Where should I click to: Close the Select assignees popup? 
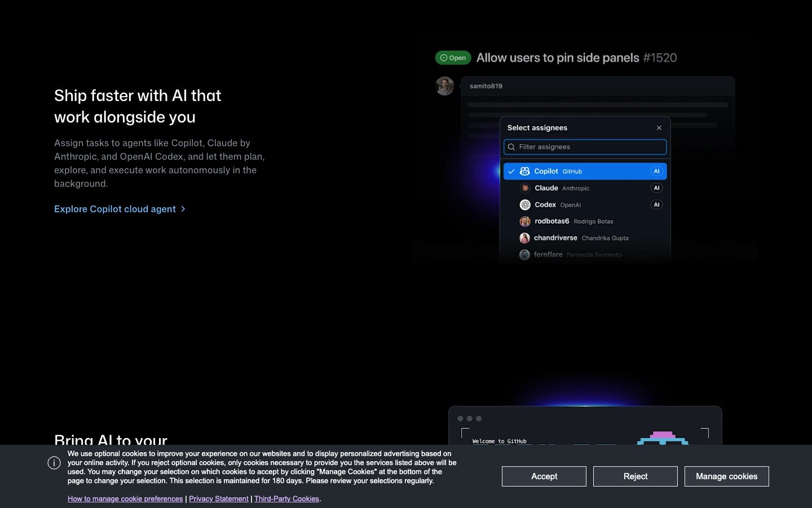point(659,128)
